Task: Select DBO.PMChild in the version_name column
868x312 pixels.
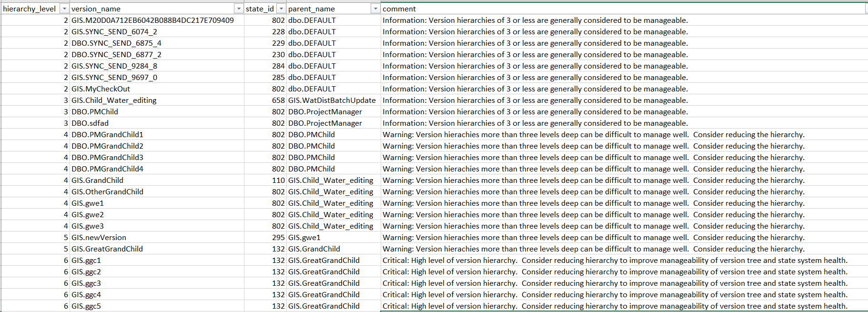Action: coord(157,111)
